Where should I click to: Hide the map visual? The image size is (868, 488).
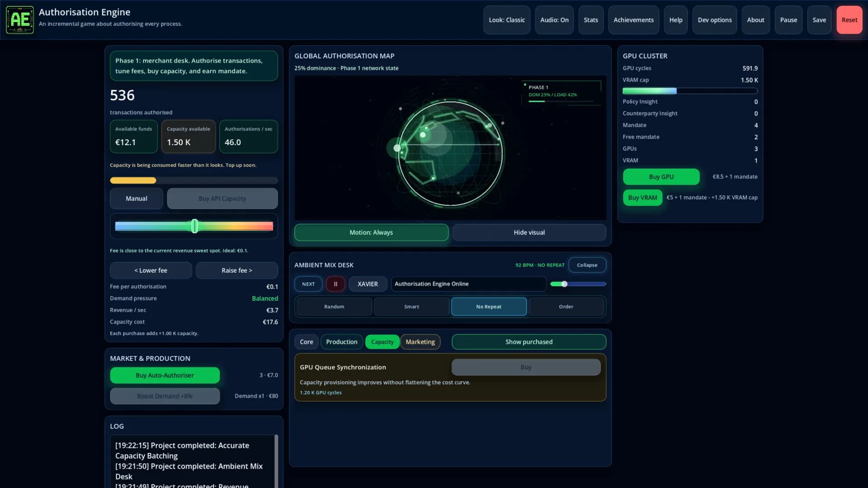pos(529,232)
